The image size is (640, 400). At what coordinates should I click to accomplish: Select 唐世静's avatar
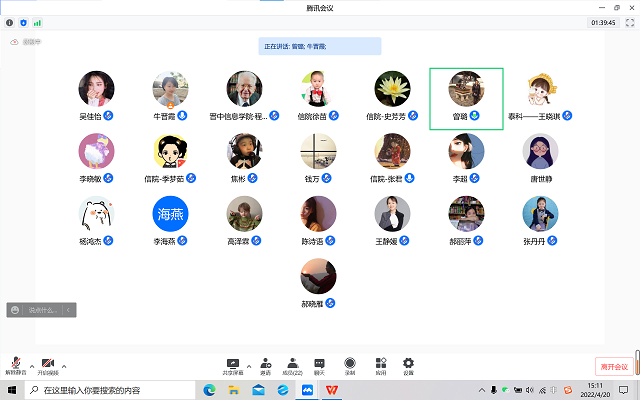pos(540,151)
